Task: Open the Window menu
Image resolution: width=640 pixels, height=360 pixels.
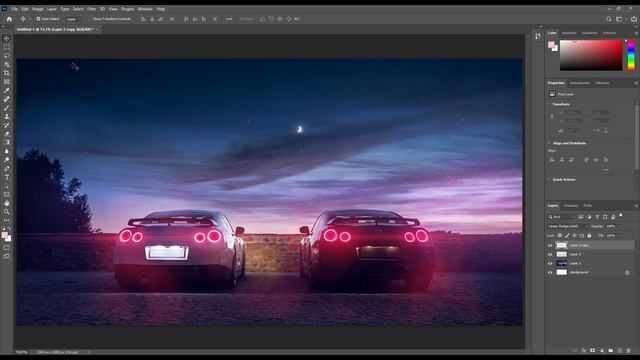Action: pyautogui.click(x=145, y=9)
